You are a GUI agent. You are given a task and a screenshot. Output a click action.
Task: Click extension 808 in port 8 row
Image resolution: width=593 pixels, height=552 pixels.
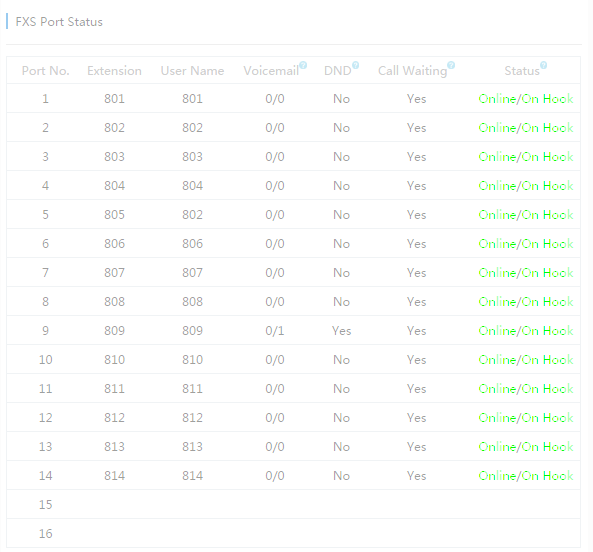point(114,302)
